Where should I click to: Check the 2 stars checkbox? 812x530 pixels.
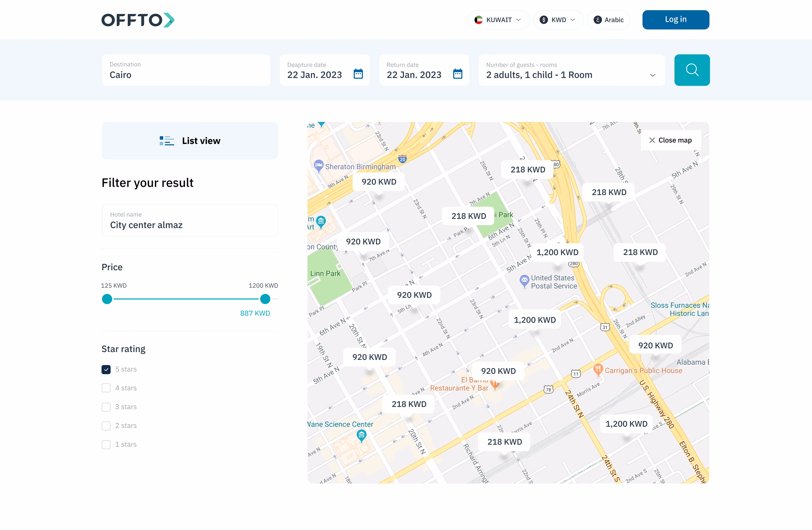click(106, 426)
